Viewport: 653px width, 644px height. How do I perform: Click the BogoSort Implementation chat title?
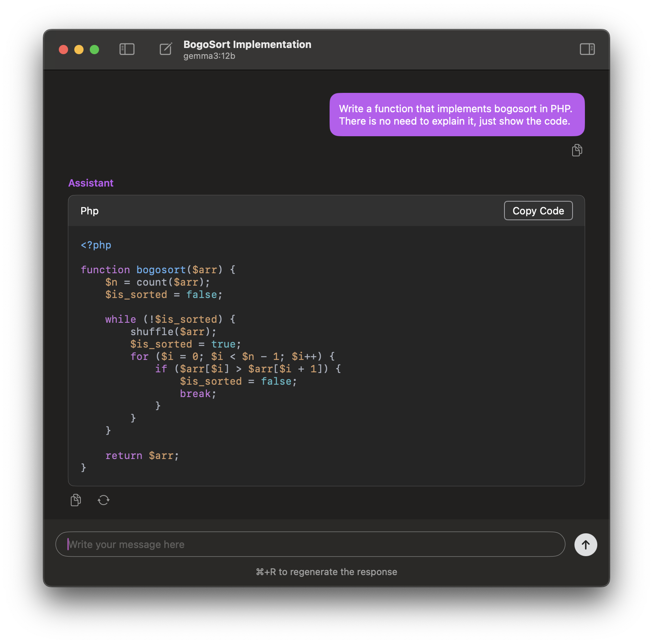pos(247,45)
